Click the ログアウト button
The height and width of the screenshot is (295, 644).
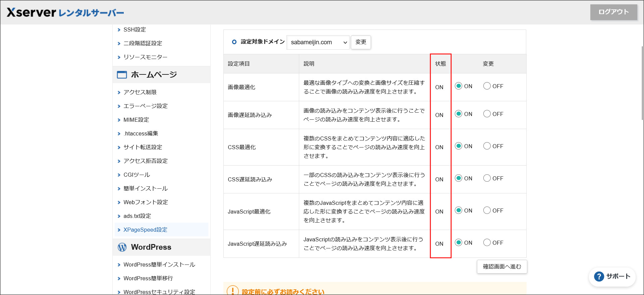tap(614, 12)
